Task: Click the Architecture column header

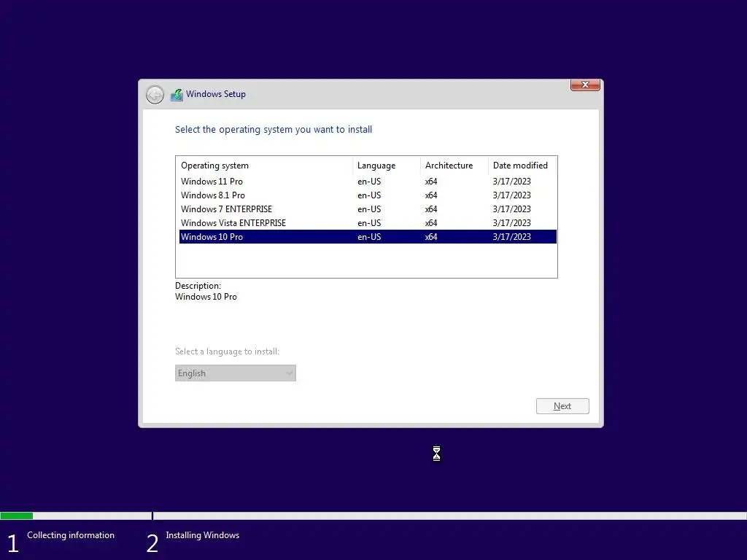Action: [454, 166]
